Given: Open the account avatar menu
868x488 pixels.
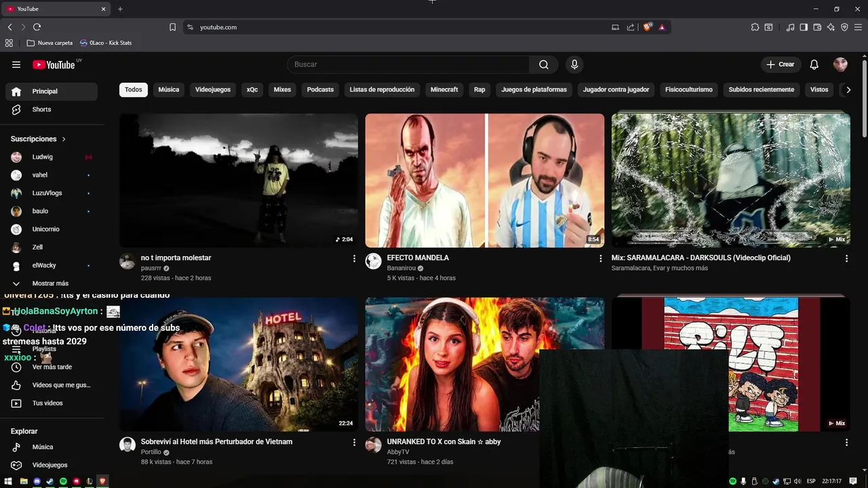Looking at the screenshot, I should 840,64.
